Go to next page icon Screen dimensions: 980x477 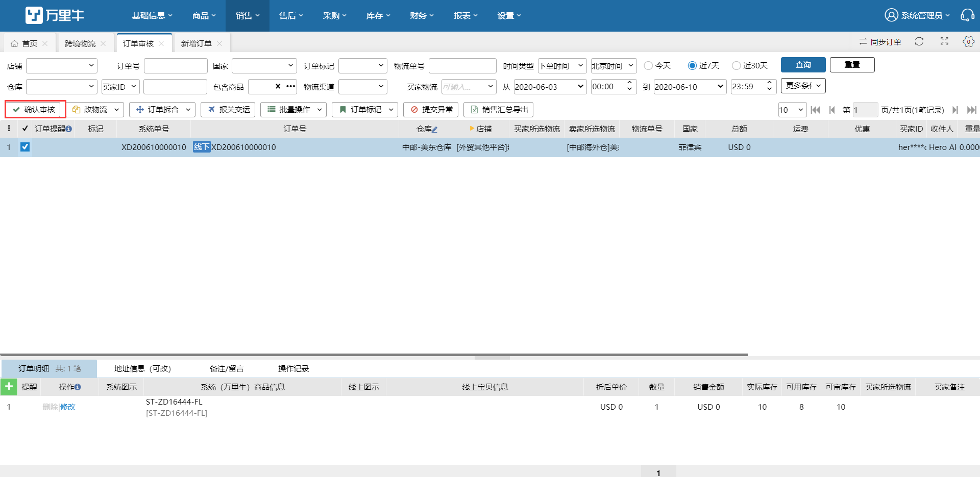(954, 110)
